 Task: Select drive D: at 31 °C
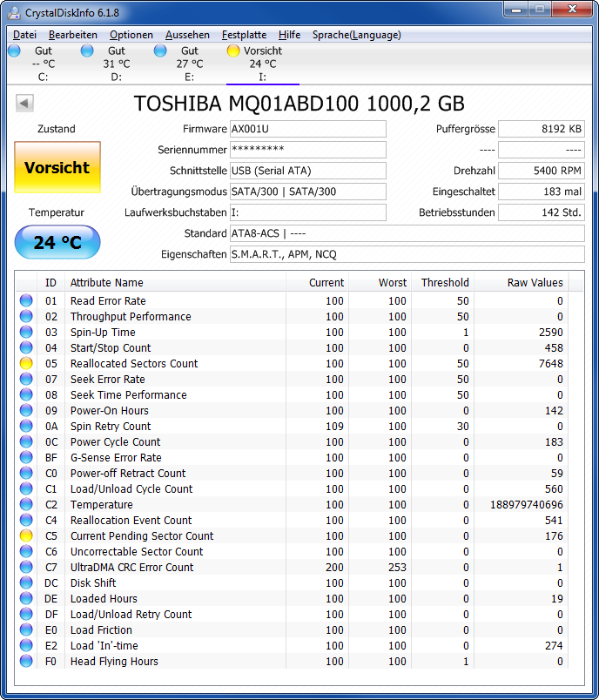click(116, 64)
